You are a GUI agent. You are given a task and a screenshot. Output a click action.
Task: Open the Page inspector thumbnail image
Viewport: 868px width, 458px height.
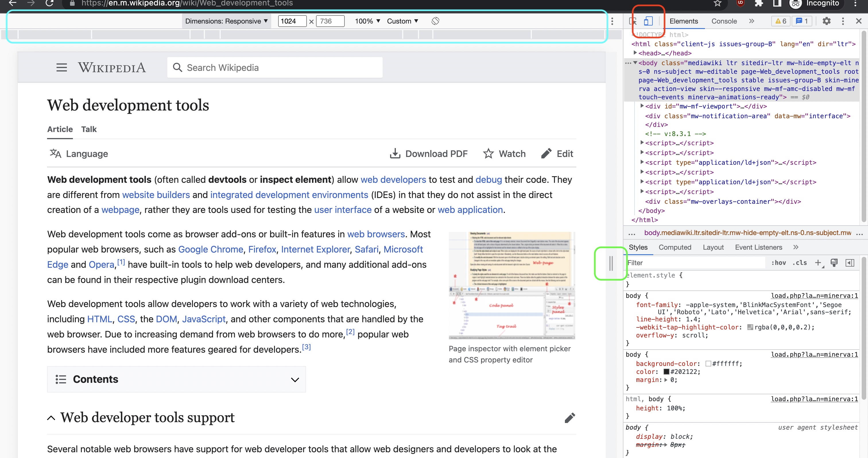point(512,285)
